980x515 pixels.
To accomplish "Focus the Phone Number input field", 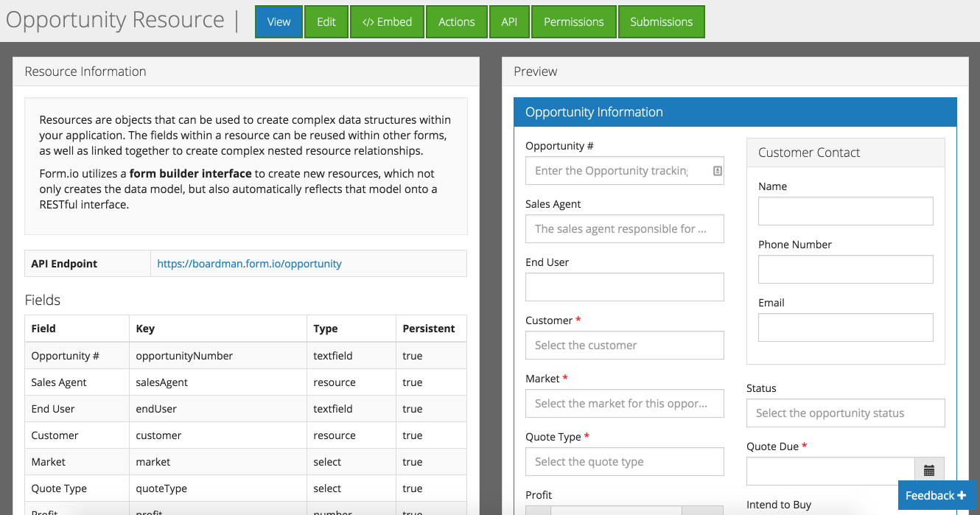I will point(845,270).
